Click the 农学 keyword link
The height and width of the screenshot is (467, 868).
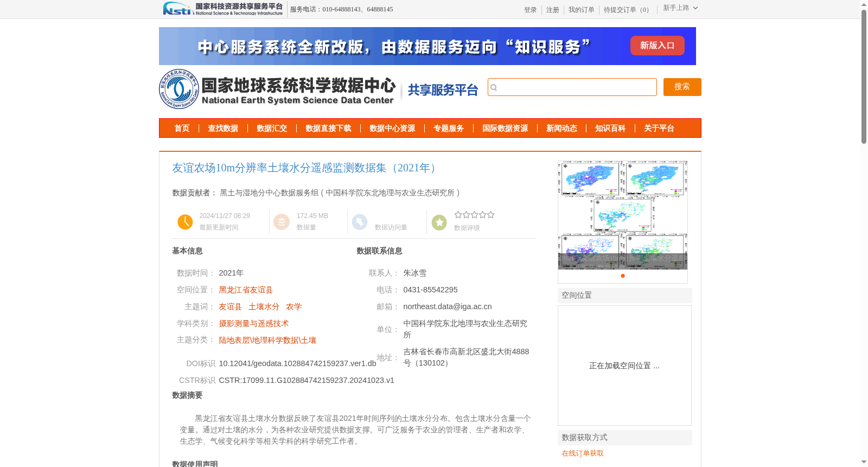(x=293, y=307)
